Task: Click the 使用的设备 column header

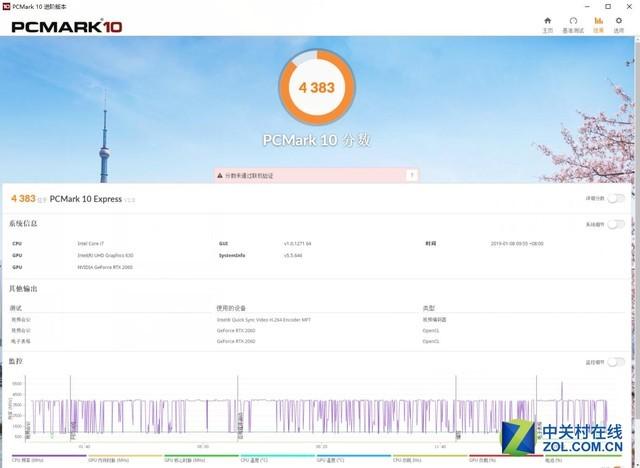Action: 231,308
